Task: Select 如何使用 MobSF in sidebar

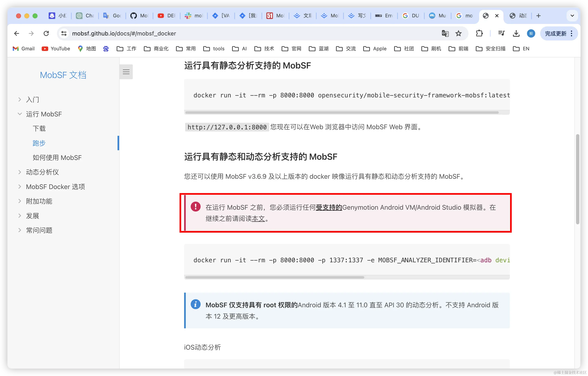Action: [57, 158]
